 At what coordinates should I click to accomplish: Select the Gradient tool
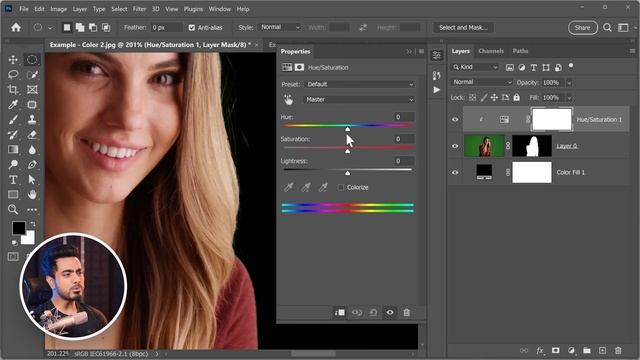pos(13,150)
